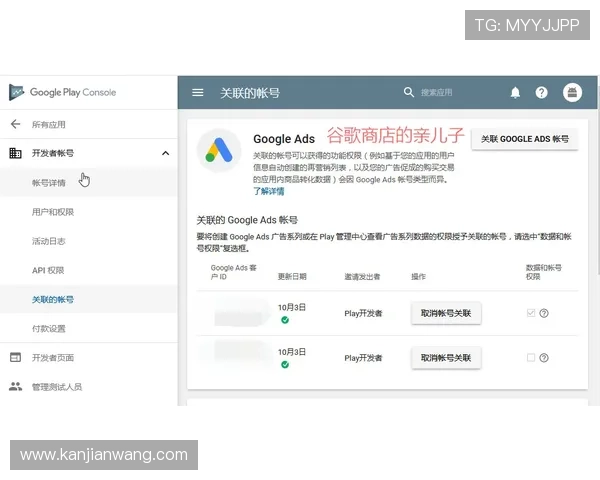Click the 所有应用 label
This screenshot has height=480, width=600.
coord(49,124)
